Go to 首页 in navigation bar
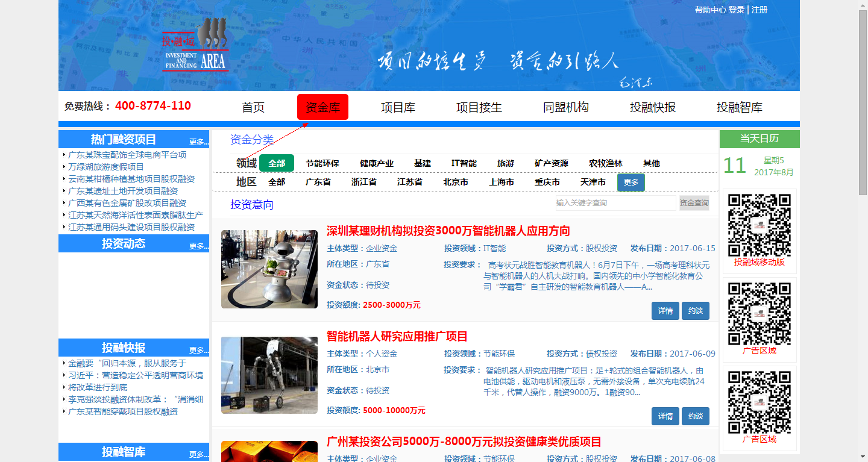The width and height of the screenshot is (868, 462). coord(253,107)
